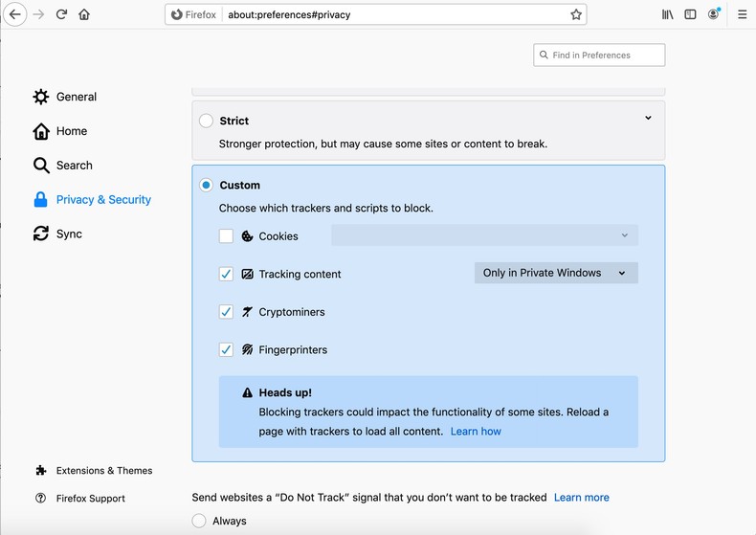Switch to the General preferences category
The height and width of the screenshot is (535, 756).
76,97
